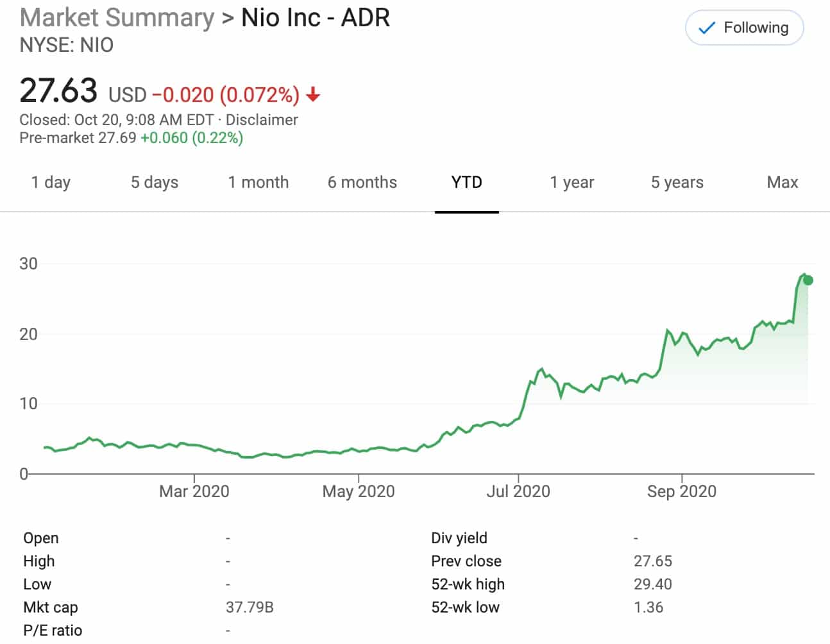View the 1 year price history
The height and width of the screenshot is (644, 830).
click(570, 182)
